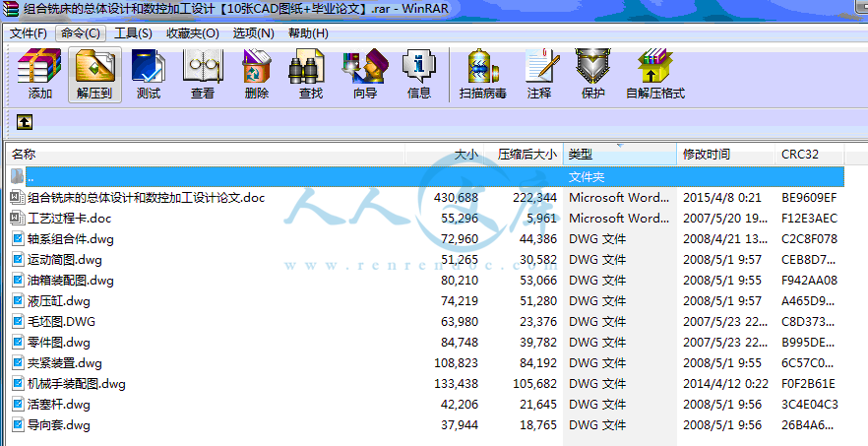Select file 夹紧装置.dwg
868x446 pixels.
(65, 363)
